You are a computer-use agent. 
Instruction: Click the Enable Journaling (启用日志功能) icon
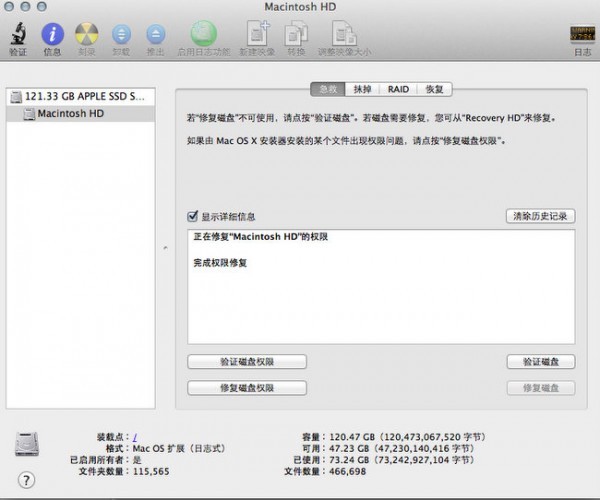click(x=204, y=34)
